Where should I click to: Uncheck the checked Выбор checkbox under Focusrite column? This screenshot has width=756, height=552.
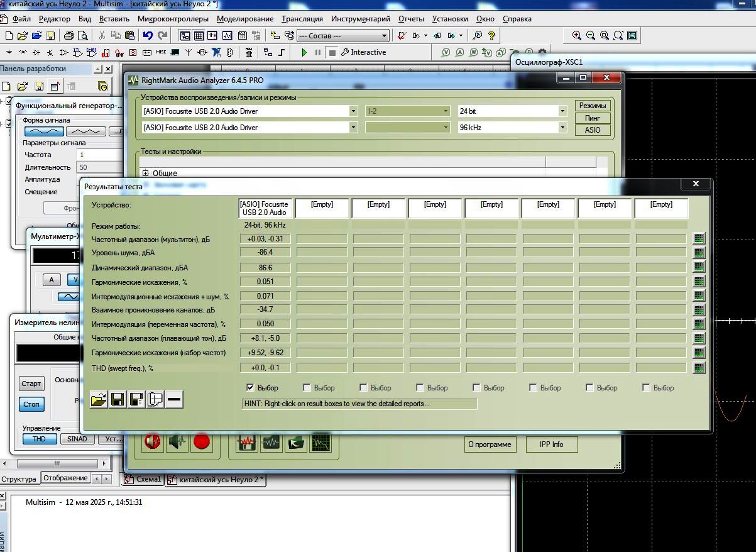(251, 388)
